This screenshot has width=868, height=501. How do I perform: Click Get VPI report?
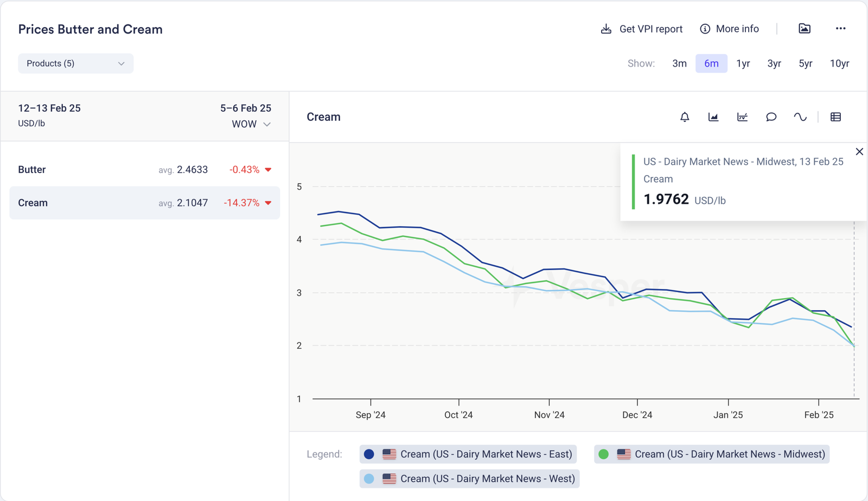[x=642, y=29]
